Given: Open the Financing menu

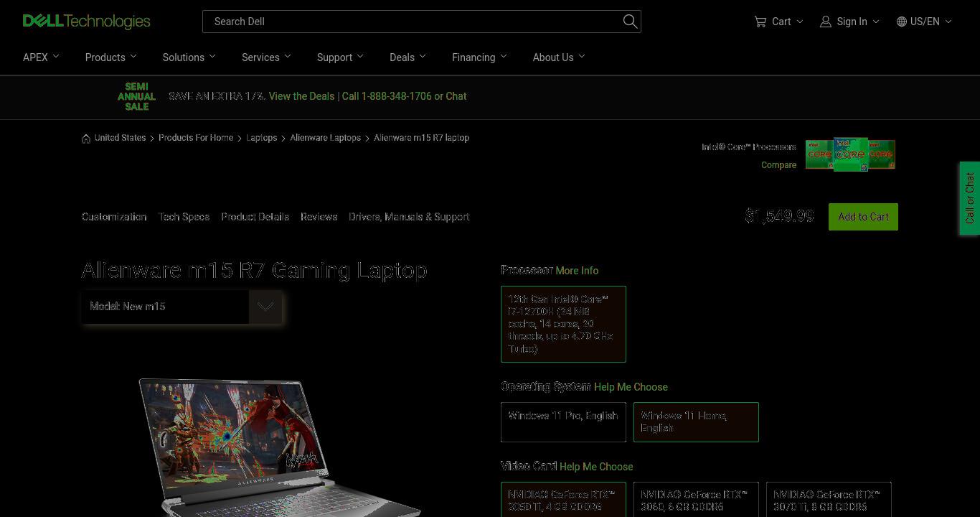Looking at the screenshot, I should click(x=479, y=57).
